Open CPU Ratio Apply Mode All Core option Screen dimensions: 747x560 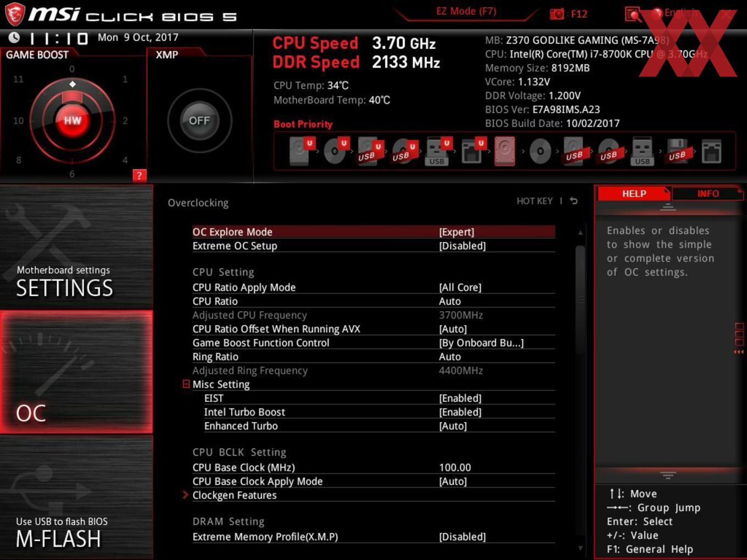tap(460, 287)
